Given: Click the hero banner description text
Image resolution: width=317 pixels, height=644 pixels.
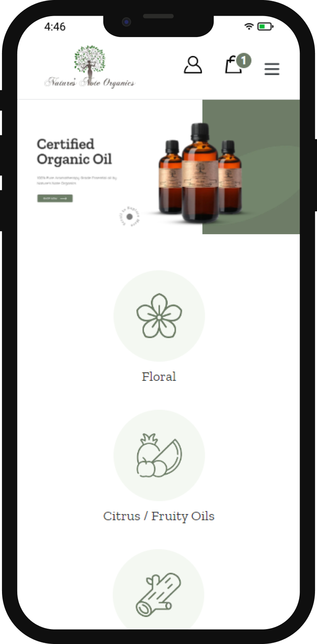Looking at the screenshot, I should (x=77, y=180).
